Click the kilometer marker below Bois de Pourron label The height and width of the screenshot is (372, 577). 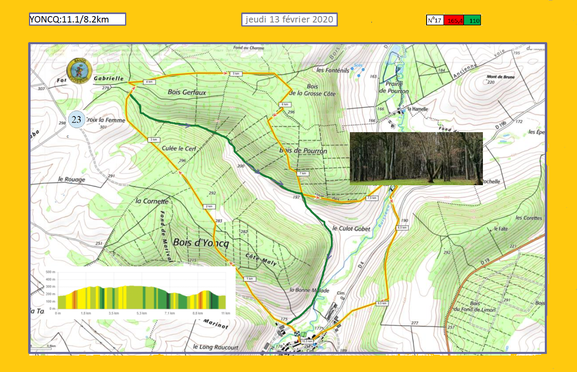(x=302, y=173)
